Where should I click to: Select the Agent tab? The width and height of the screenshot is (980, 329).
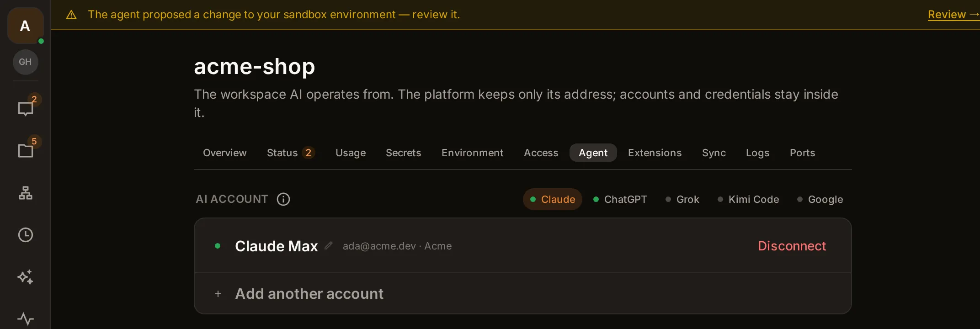[593, 153]
